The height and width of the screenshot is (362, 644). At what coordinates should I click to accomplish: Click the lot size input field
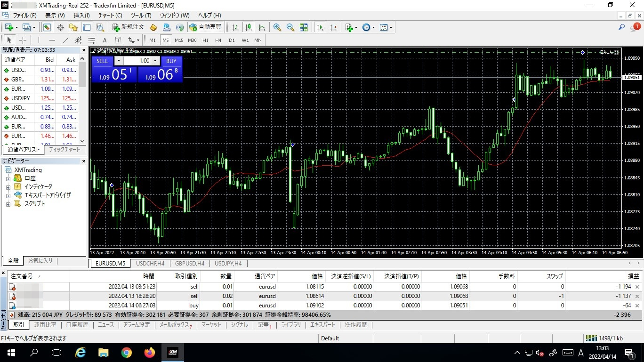[x=137, y=61]
